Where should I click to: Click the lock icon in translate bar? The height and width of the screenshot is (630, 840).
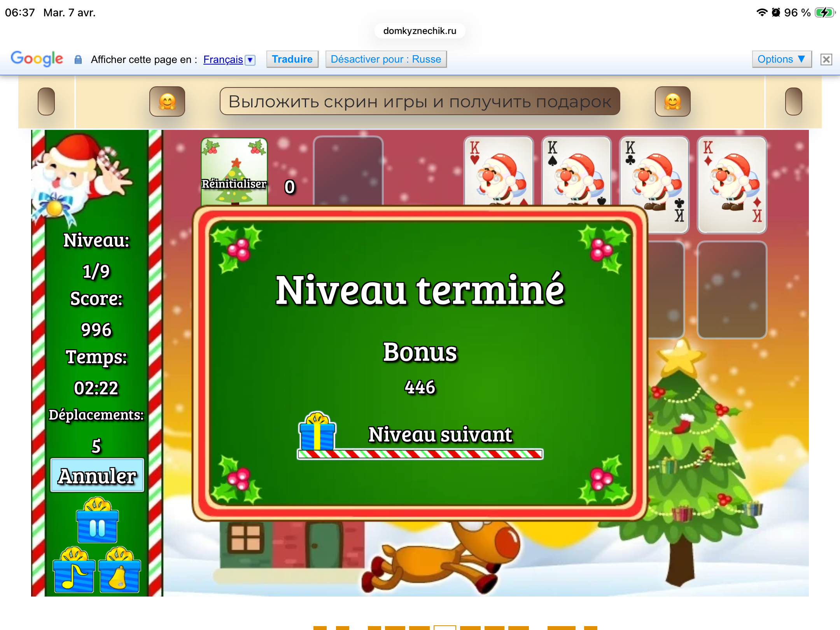click(78, 59)
